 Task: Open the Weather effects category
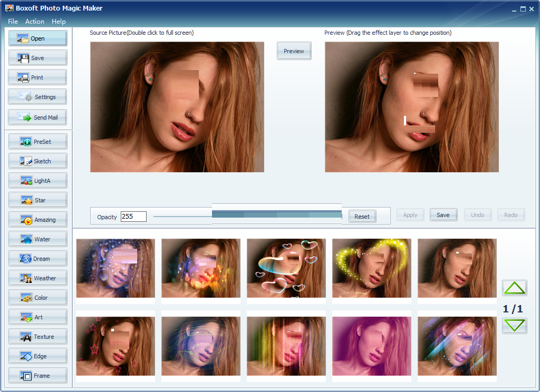37,278
